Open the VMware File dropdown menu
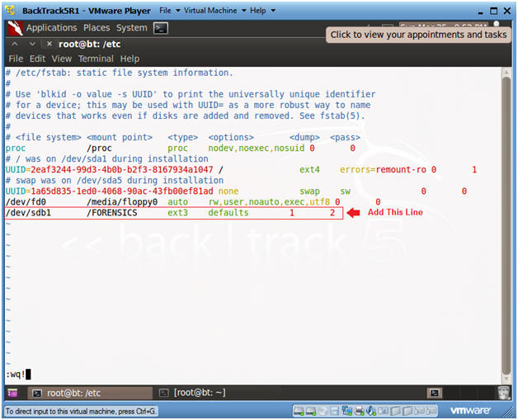 [x=169, y=11]
